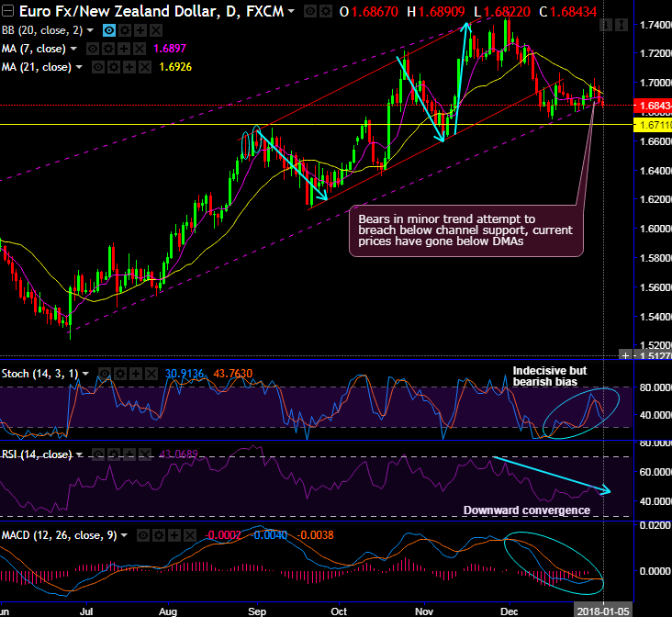Open Bollinger Bands settings gear
Viewport: 672px width, 617px height.
(x=125, y=30)
